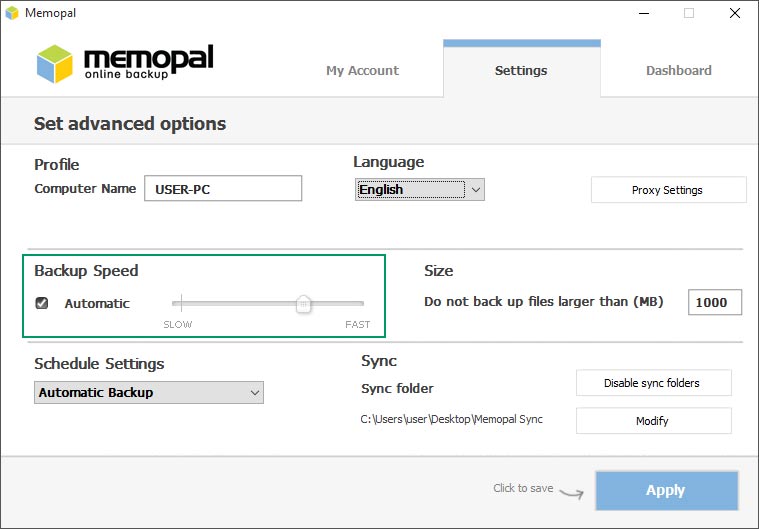Click the small Memopal title bar icon
759x529 pixels.
coord(12,13)
